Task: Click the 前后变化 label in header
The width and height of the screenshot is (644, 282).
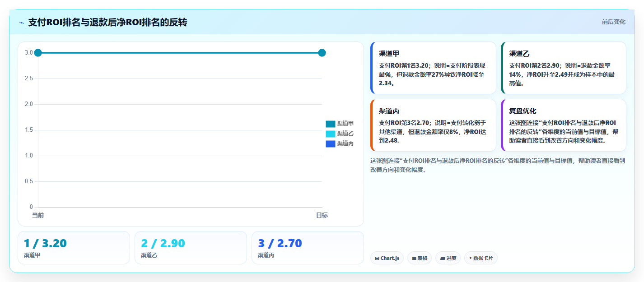Action: tap(613, 22)
